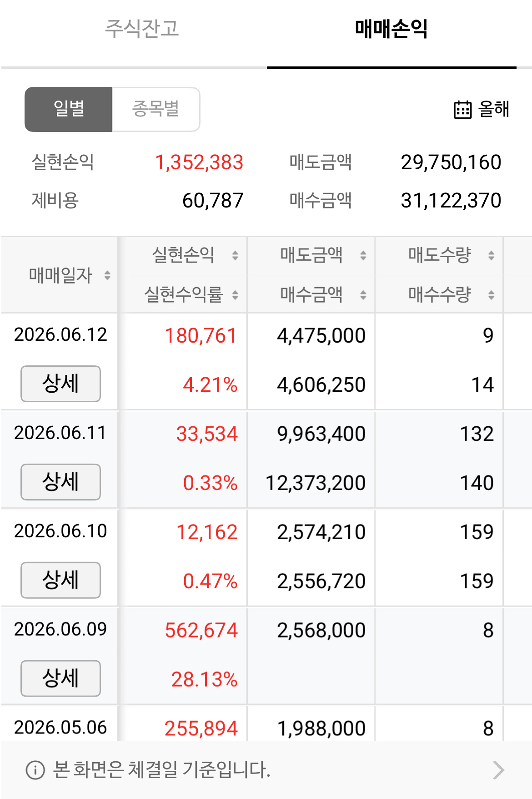The height and width of the screenshot is (799, 532).
Task: Sort by 매매일자 column arrows
Action: coord(107,275)
